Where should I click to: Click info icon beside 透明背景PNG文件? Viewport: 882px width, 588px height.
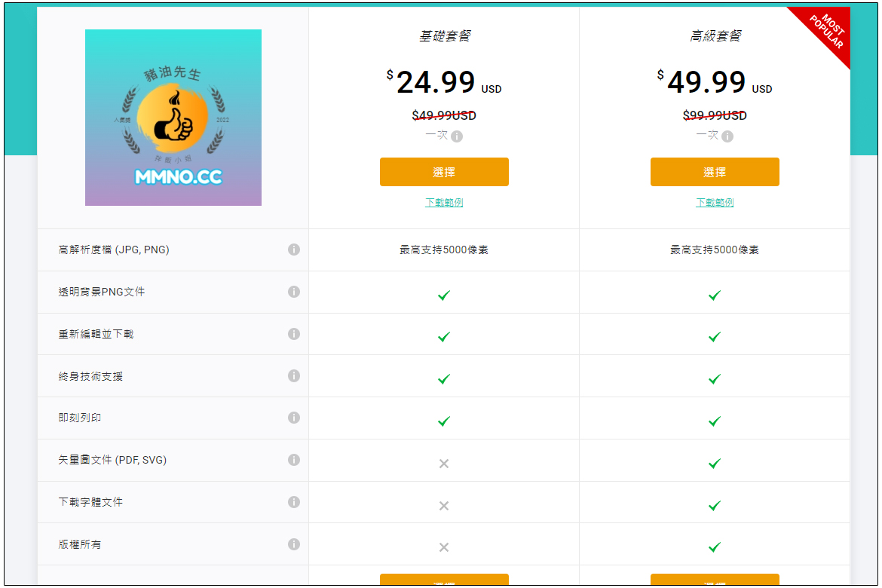coord(294,292)
